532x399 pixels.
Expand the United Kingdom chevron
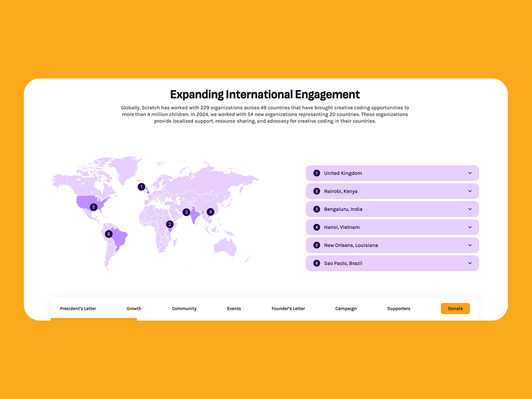click(470, 173)
